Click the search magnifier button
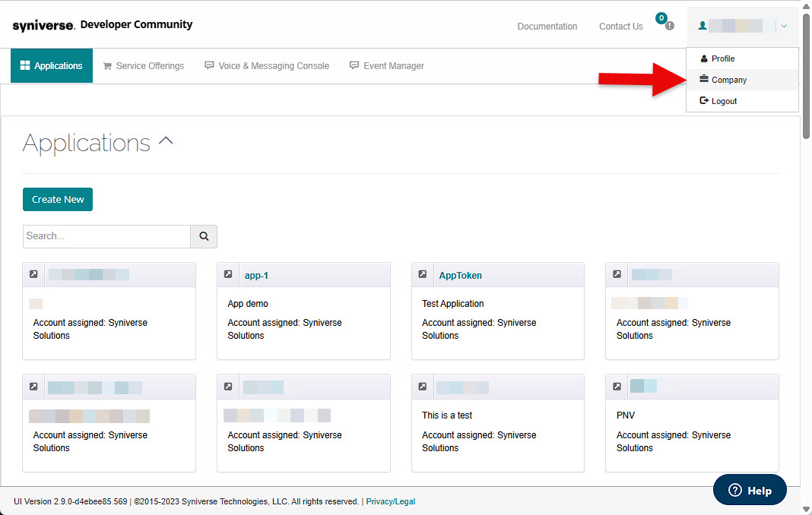This screenshot has width=812, height=515. coord(204,236)
